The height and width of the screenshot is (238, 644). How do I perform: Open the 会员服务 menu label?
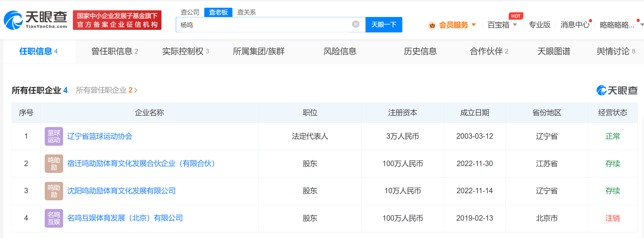pos(453,25)
